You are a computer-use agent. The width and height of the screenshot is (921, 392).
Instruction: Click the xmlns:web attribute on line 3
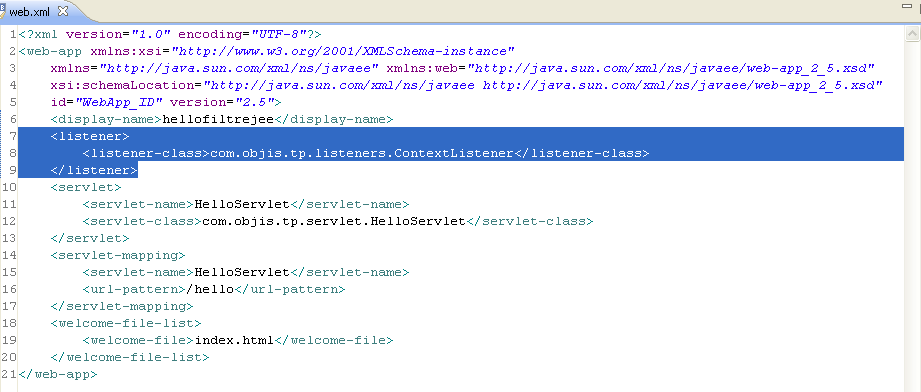click(x=631, y=68)
